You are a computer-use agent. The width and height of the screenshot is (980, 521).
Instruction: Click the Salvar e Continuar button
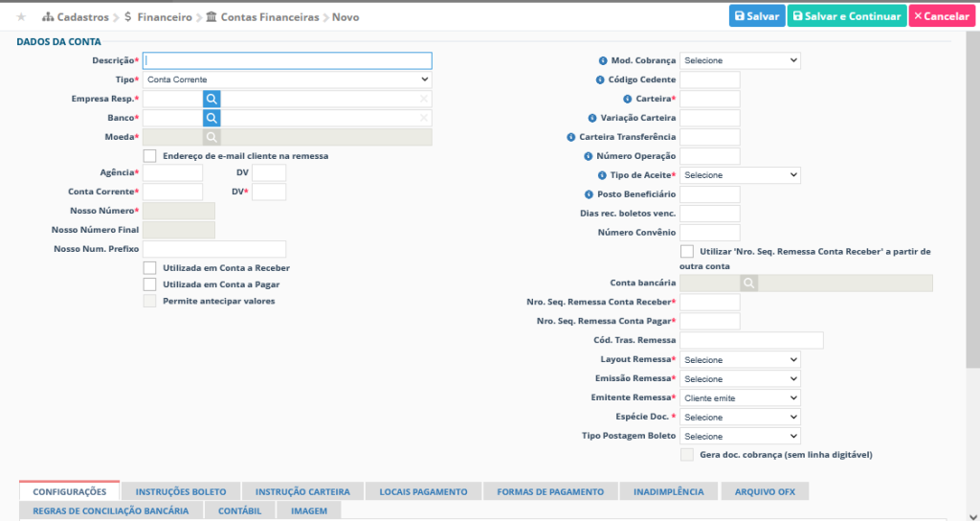click(846, 16)
